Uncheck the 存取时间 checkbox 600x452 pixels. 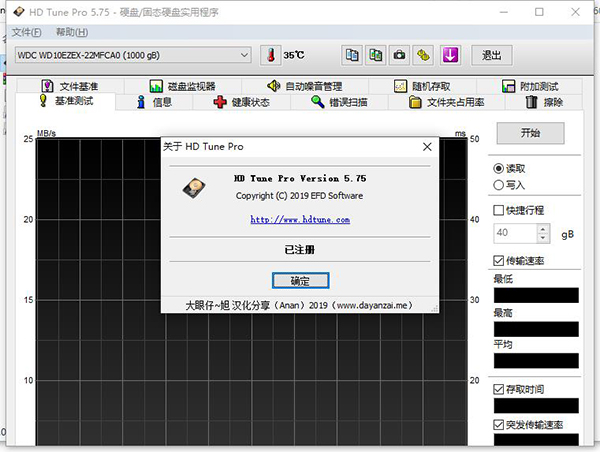click(500, 388)
